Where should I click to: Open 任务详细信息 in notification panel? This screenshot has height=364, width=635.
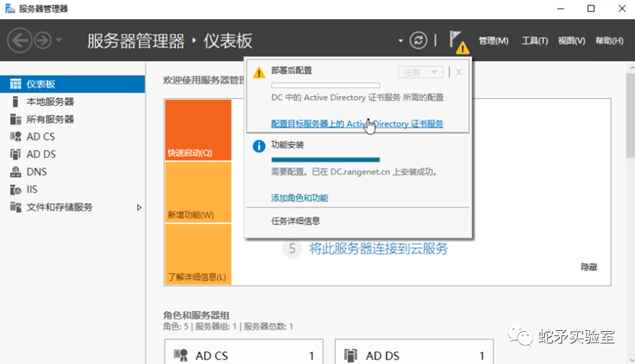click(295, 221)
